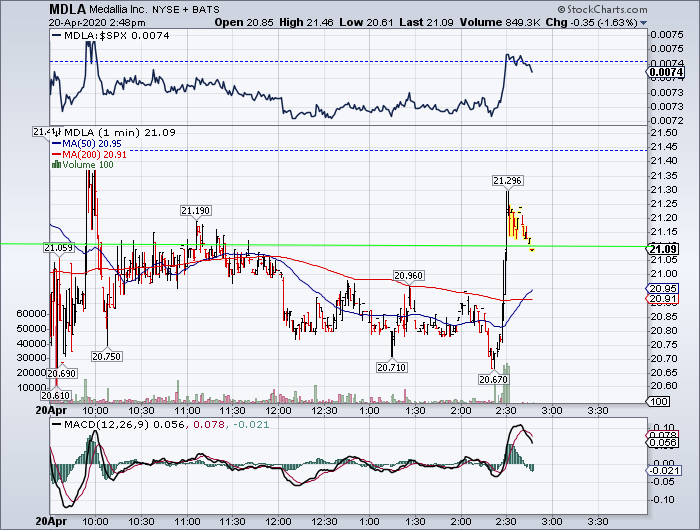The height and width of the screenshot is (530, 700).
Task: Click the 20.690 price label
Action: 62,373
